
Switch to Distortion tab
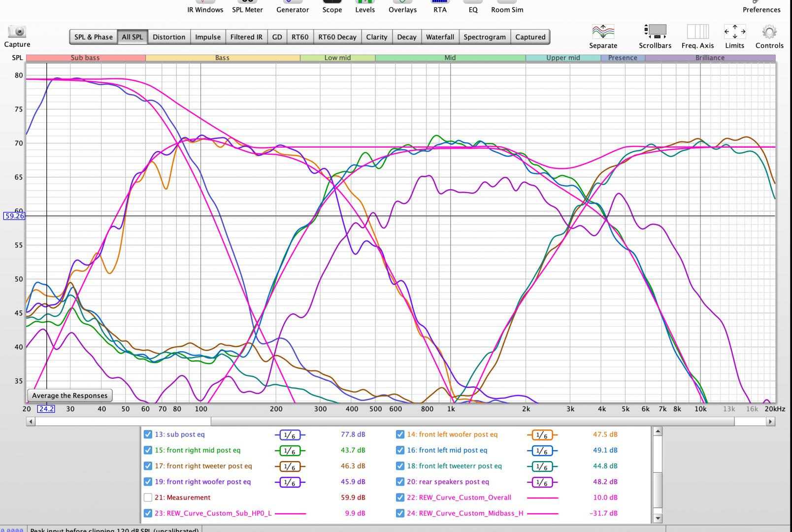169,37
